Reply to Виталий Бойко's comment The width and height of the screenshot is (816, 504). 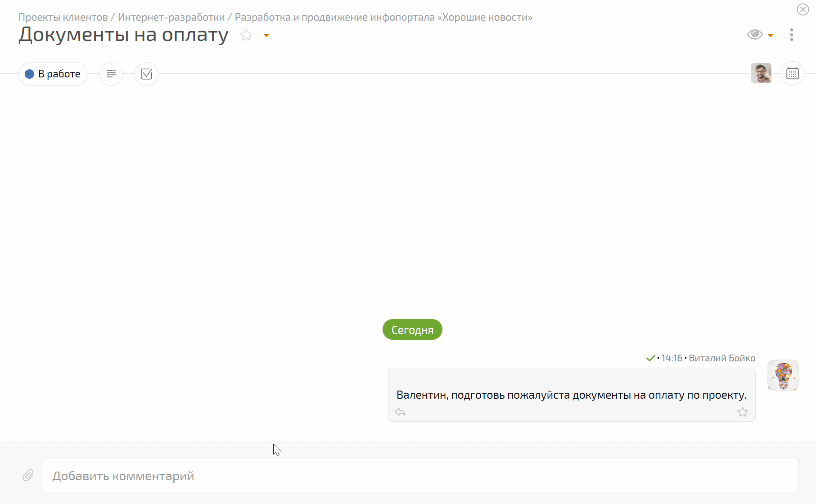point(400,412)
